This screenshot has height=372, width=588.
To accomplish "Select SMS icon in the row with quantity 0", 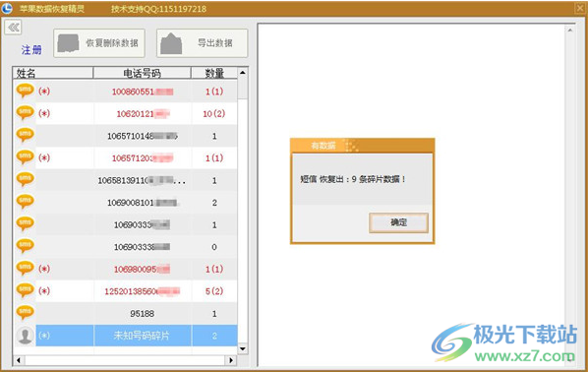I will (26, 245).
